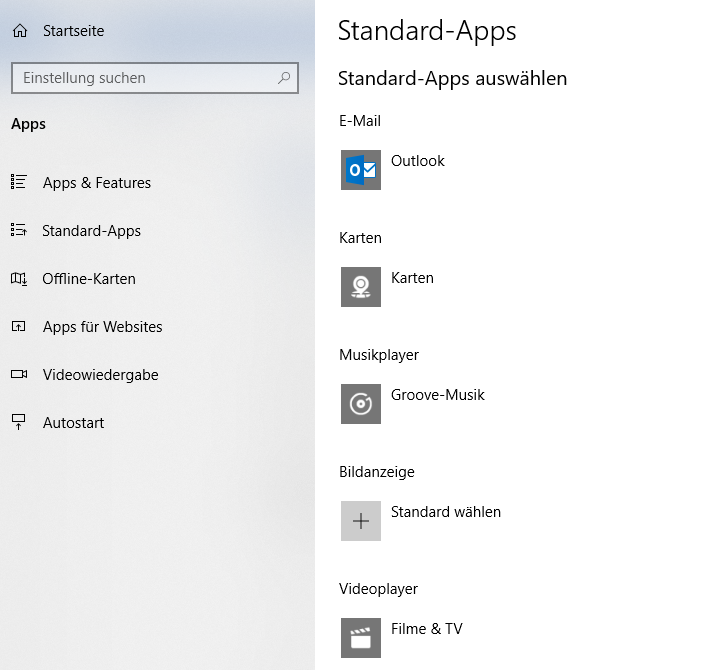Click the Videowiedergabe camera icon
The image size is (715, 670).
(x=19, y=374)
